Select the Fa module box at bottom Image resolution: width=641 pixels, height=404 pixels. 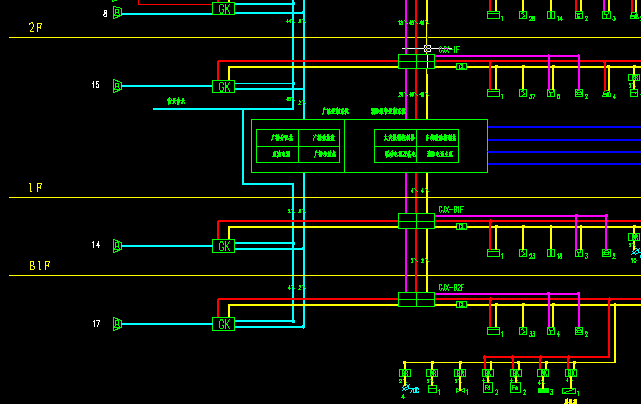tap(515, 388)
